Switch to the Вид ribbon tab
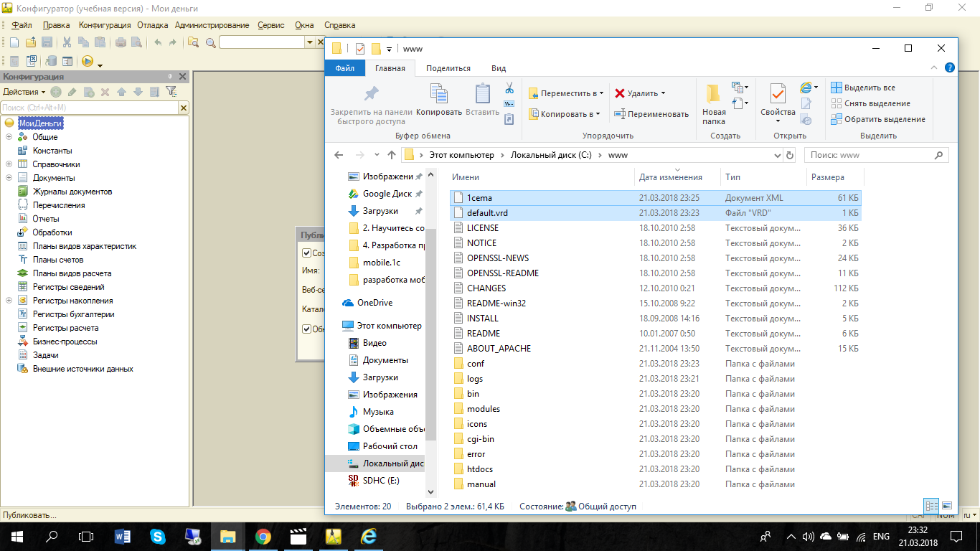Screen dimensions: 980x551 pos(499,68)
